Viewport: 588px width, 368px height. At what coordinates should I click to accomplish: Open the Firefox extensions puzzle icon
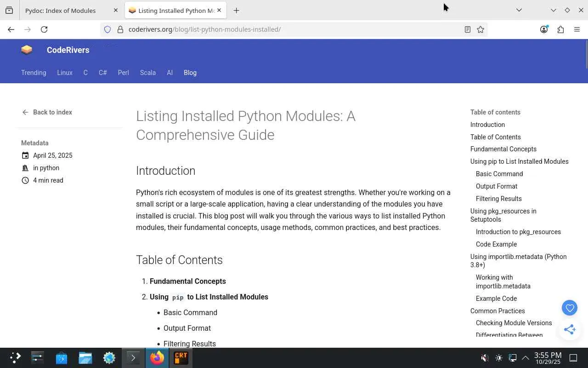click(560, 29)
